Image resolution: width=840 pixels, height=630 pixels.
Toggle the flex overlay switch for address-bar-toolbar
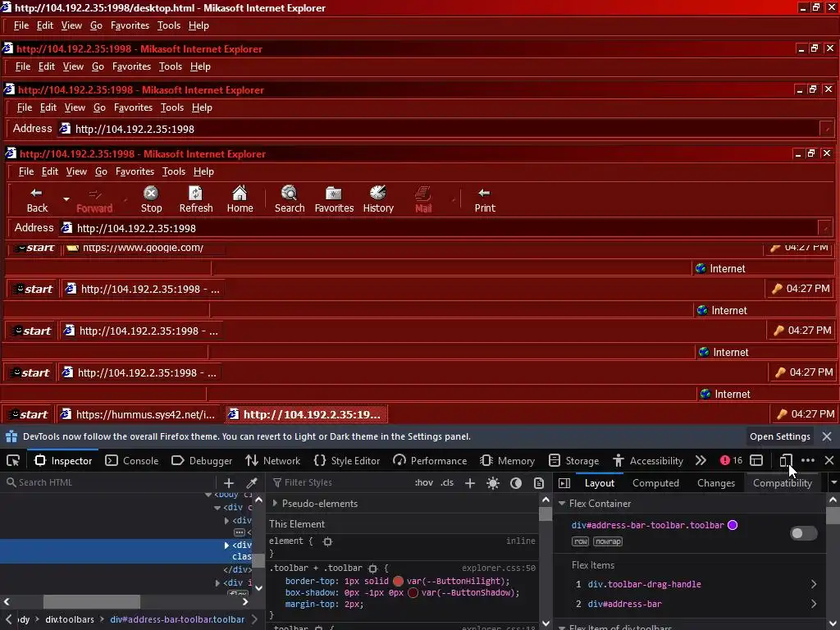point(804,533)
